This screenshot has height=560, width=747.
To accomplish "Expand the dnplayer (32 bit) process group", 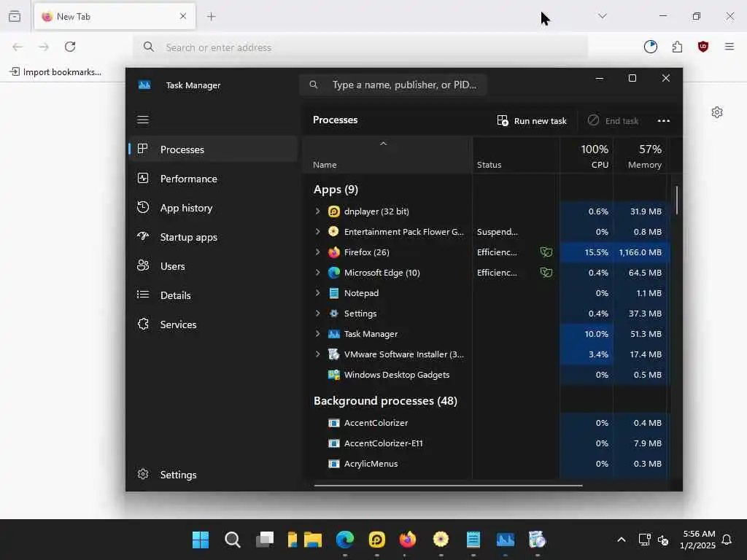I will [318, 211].
